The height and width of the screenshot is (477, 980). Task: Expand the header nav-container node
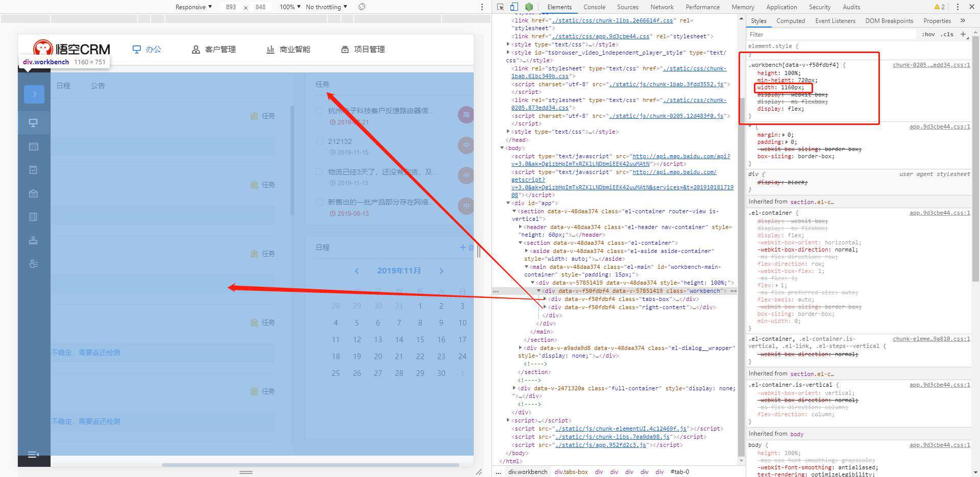coord(520,227)
